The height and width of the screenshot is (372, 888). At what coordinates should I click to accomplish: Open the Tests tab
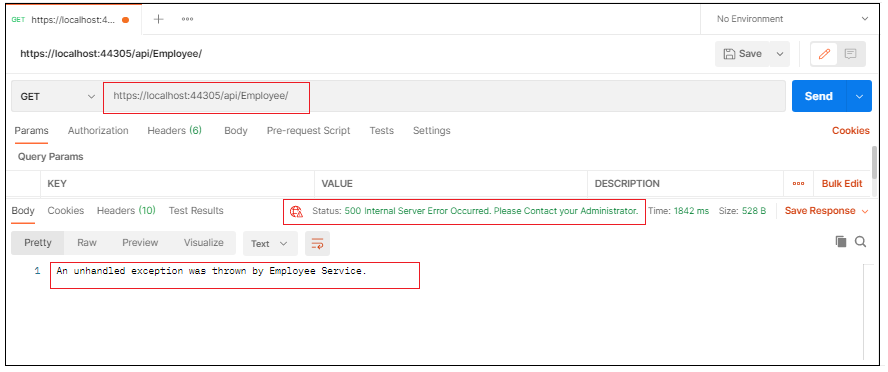pyautogui.click(x=382, y=131)
